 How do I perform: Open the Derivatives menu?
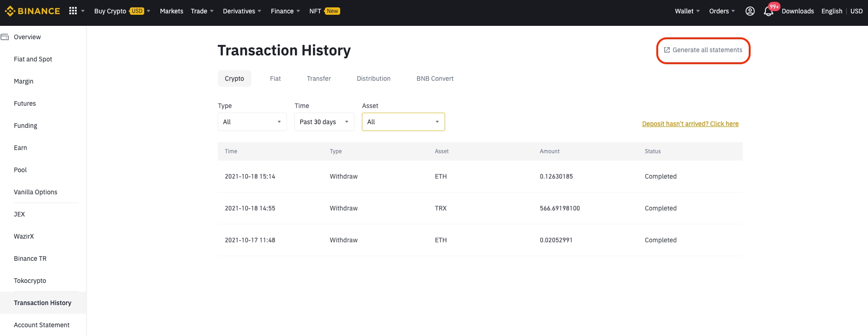(x=242, y=11)
